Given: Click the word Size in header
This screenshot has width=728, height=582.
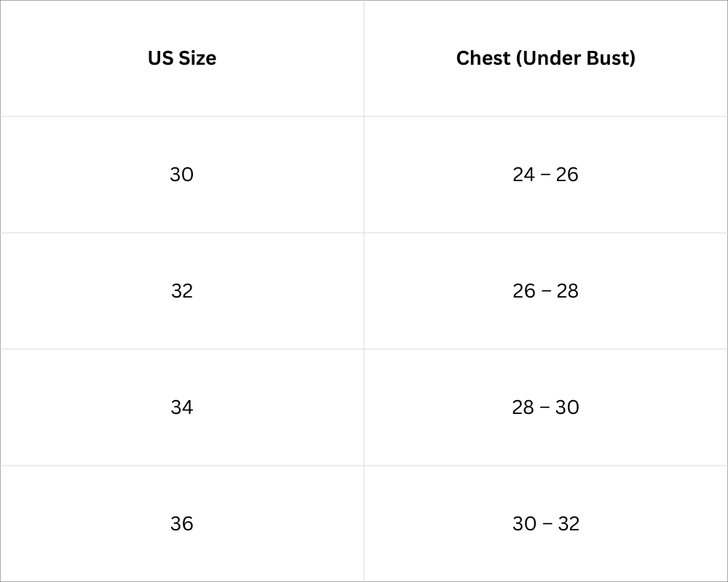Looking at the screenshot, I should coord(197,58).
